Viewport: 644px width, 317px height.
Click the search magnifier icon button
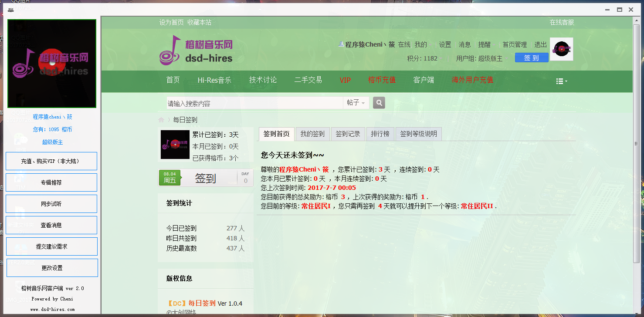[x=379, y=103]
